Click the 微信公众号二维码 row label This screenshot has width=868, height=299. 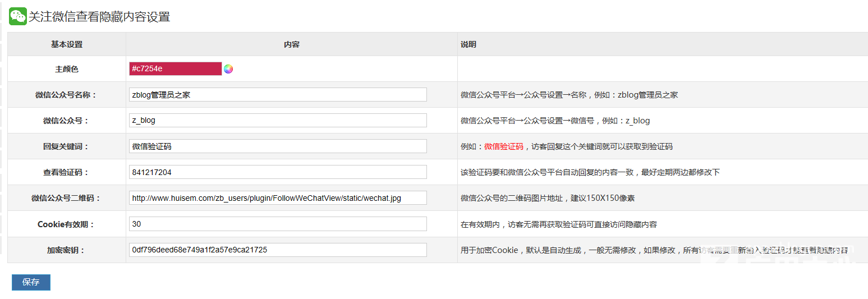click(x=66, y=198)
